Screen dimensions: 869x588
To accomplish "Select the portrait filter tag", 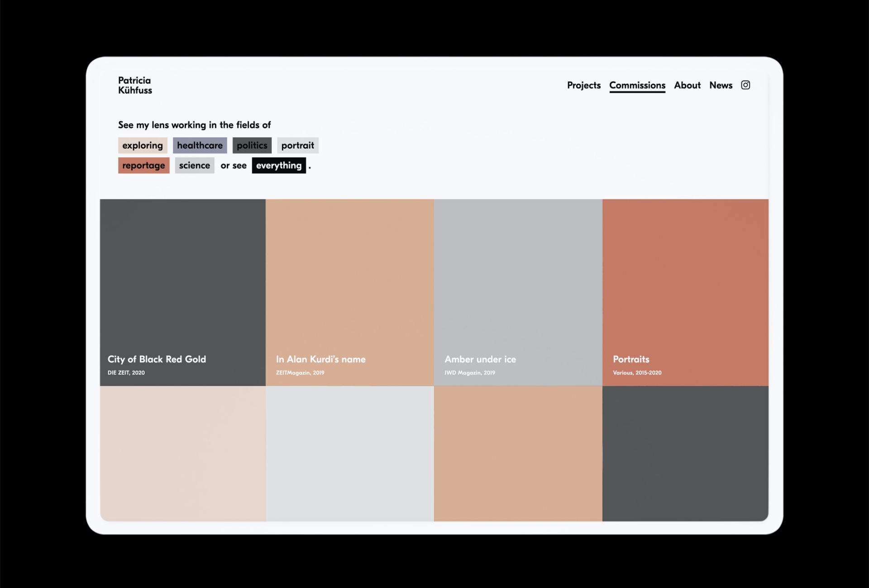I will 297,145.
